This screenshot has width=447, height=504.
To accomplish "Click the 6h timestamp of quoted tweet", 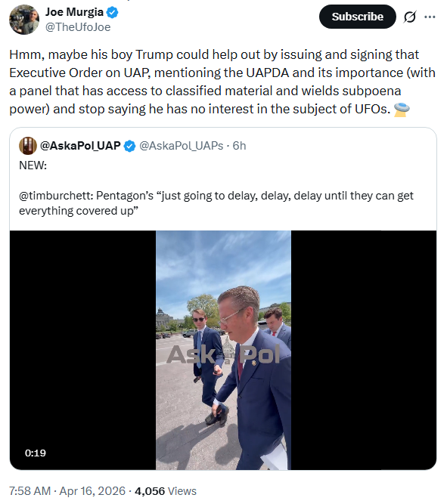I will click(239, 146).
